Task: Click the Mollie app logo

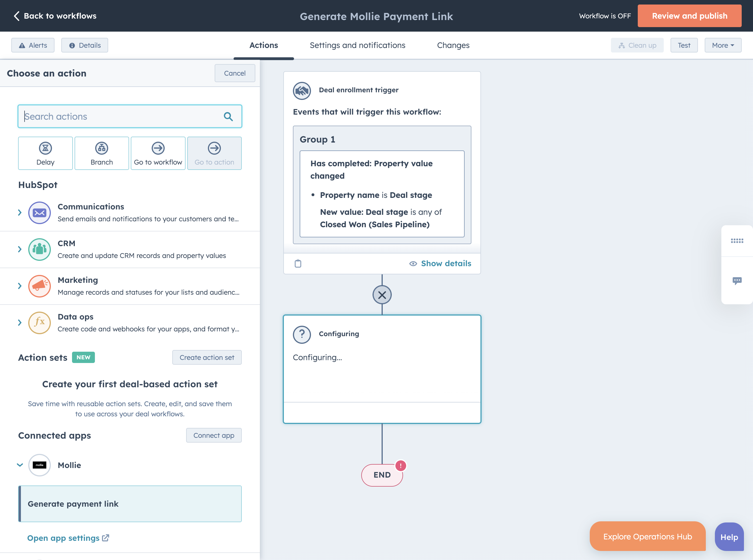Action: [x=39, y=465]
